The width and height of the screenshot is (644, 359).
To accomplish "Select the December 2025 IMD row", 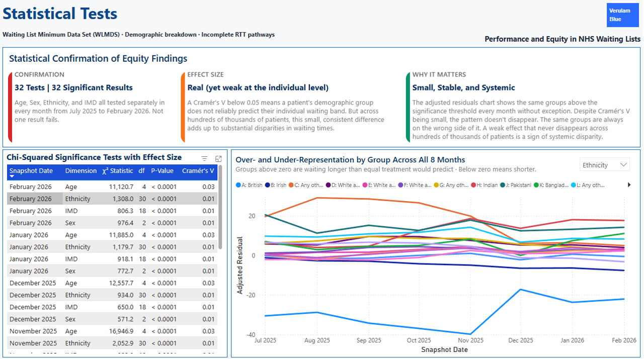I will point(113,308).
